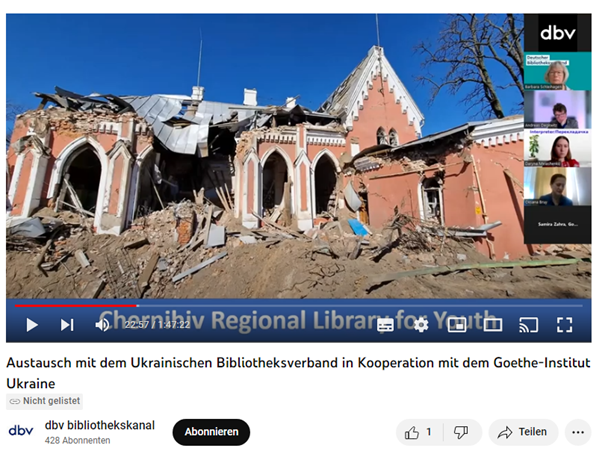Image resolution: width=605 pixels, height=454 pixels.
Task: Toggle subtitles on the video
Action: tap(385, 325)
